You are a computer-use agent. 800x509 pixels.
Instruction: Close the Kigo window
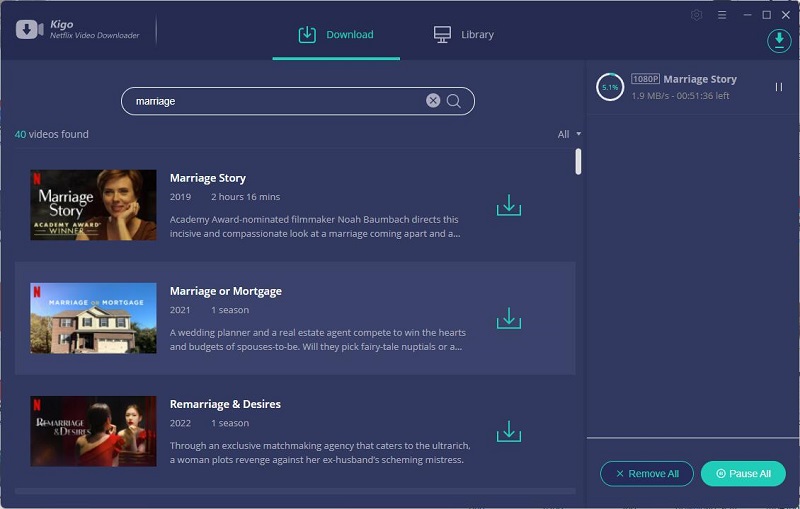point(786,15)
